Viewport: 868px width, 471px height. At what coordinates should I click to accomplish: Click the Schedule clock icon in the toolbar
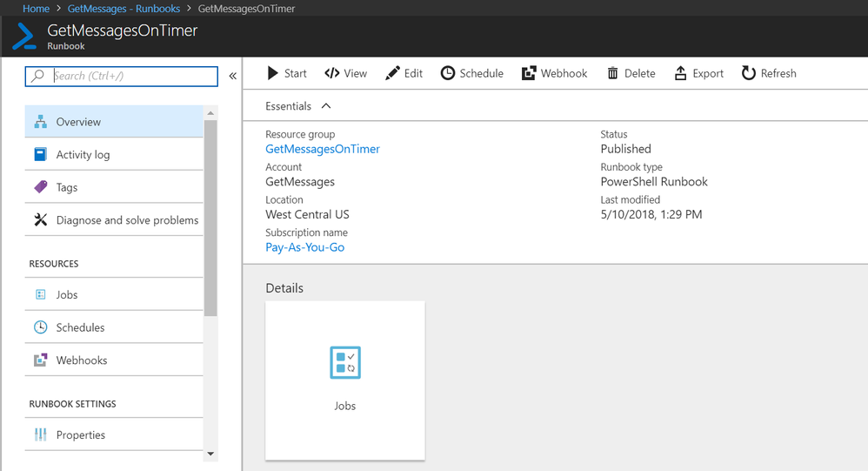coord(447,73)
